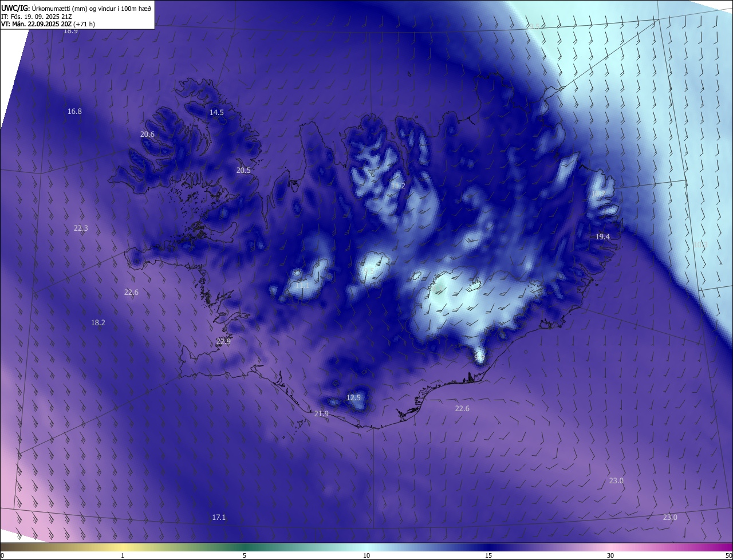
Task: Click the 11.2 value in north Iceland
Action: (x=398, y=186)
